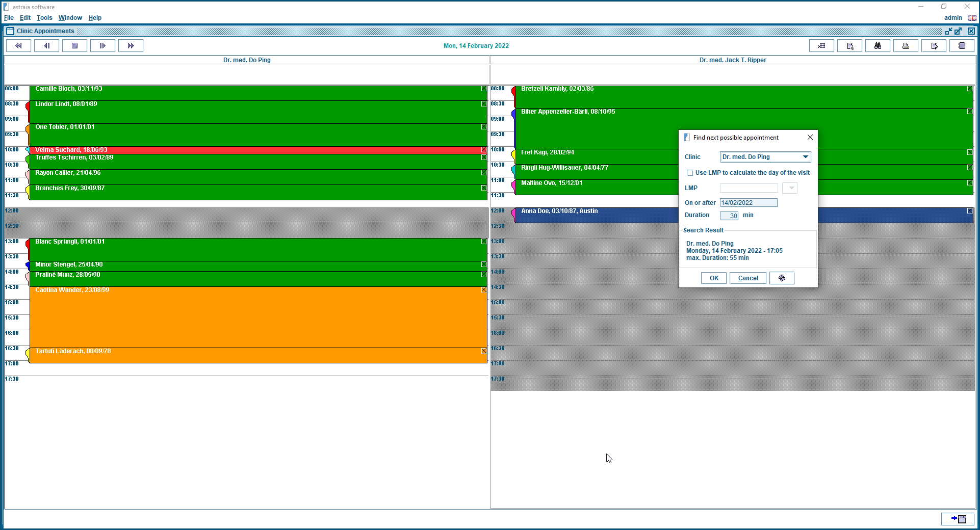Expand the Clinic dropdown in dialog
This screenshot has height=530, width=980.
(x=805, y=157)
